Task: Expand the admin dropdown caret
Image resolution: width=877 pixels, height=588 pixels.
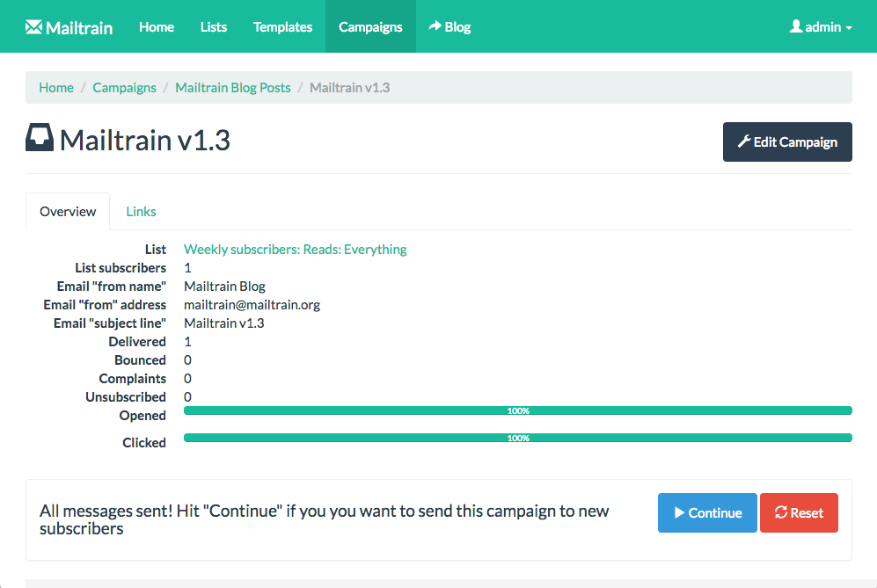Action: 849,28
